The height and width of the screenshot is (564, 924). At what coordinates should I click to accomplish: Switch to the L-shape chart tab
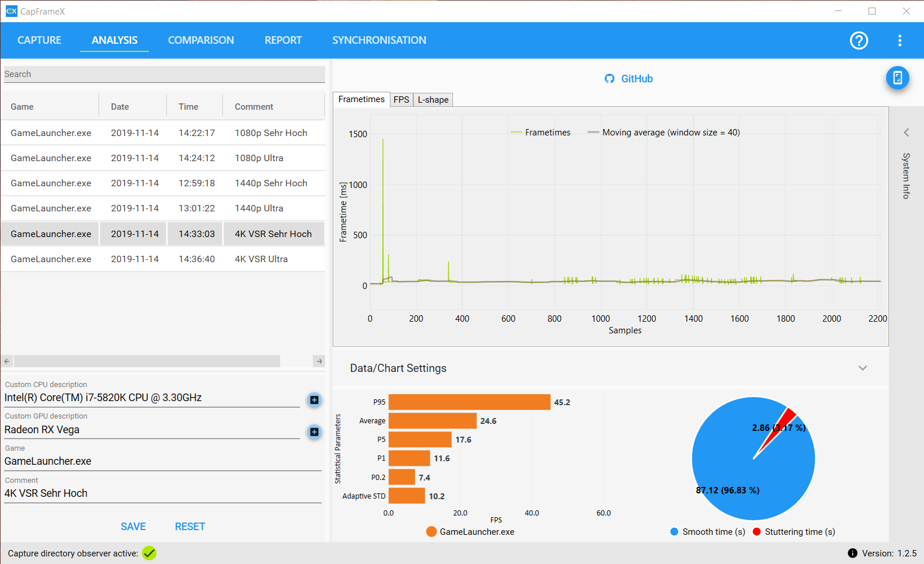433,100
